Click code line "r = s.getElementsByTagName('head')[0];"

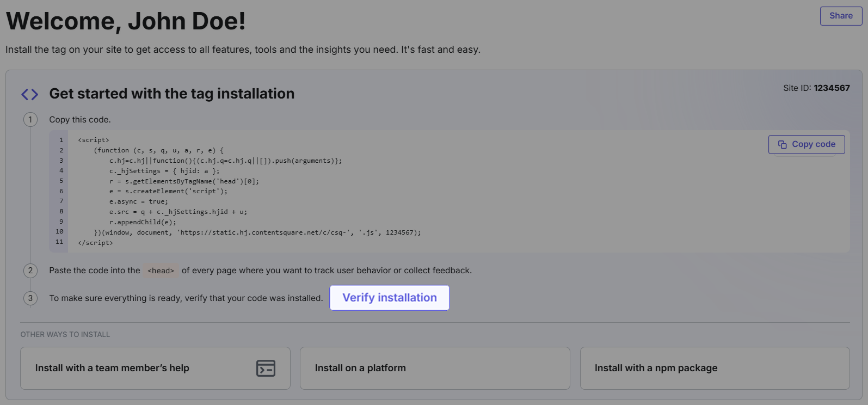pos(184,181)
